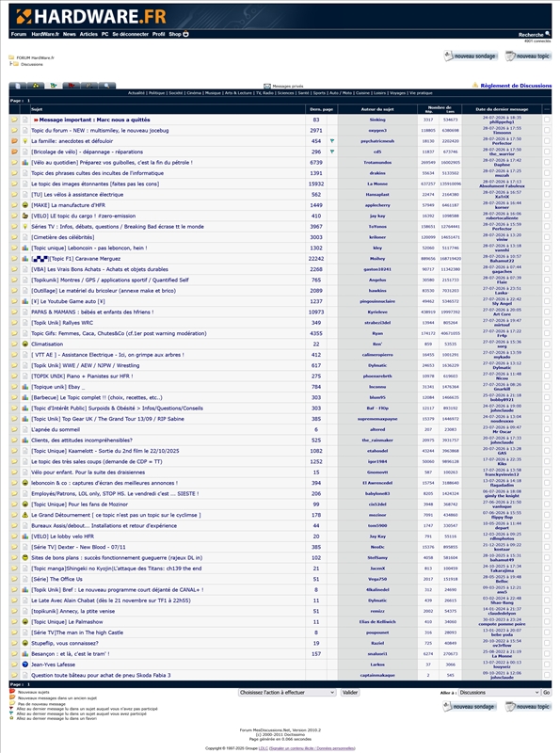Click green flag icon on Bricolage de vélo row
The height and width of the screenshot is (753, 560).
click(x=332, y=152)
